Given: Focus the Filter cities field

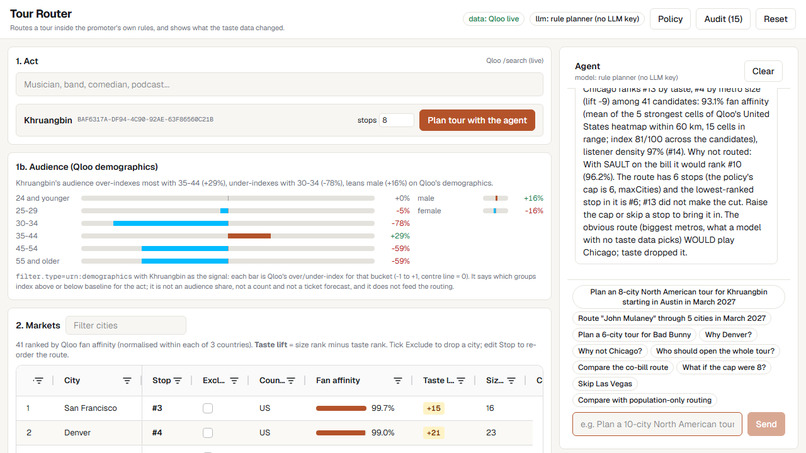Looking at the screenshot, I should click(x=126, y=325).
